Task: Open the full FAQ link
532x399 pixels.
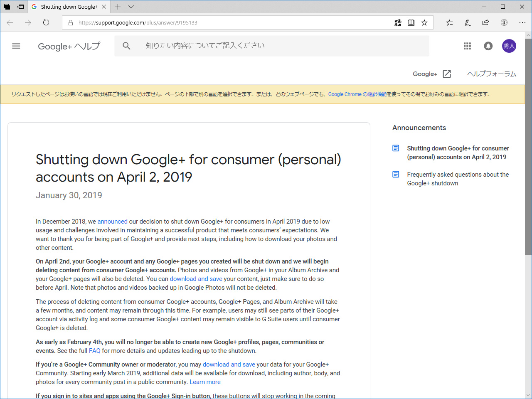Action: [x=94, y=350]
